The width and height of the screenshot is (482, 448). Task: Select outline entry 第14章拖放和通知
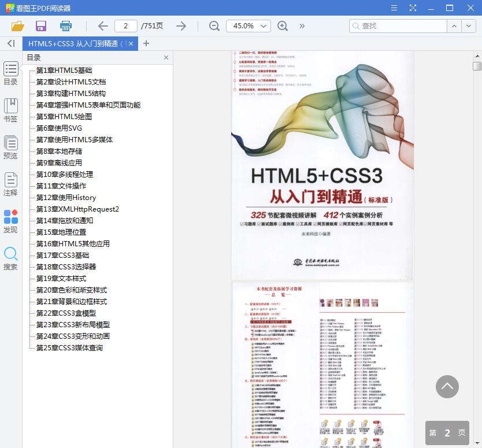pos(65,221)
